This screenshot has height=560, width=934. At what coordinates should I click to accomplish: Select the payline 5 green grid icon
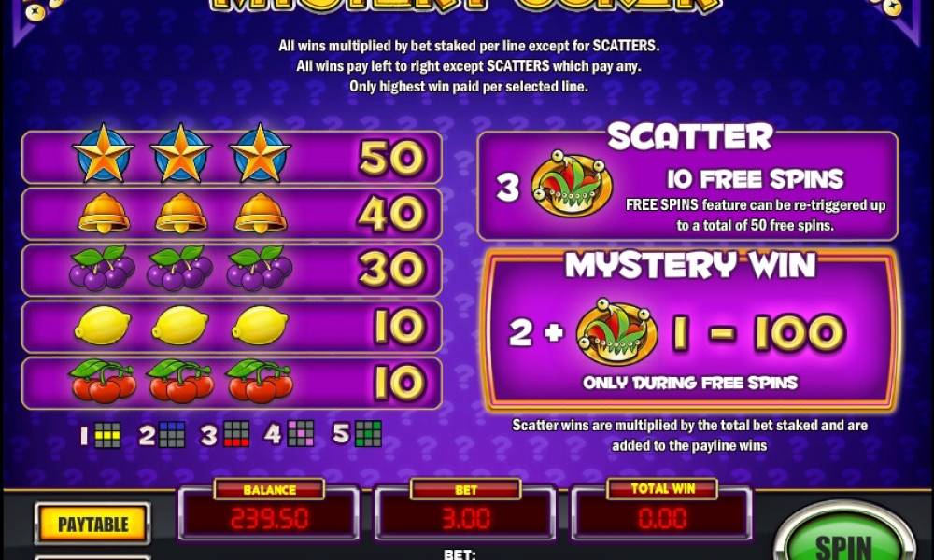(x=368, y=433)
